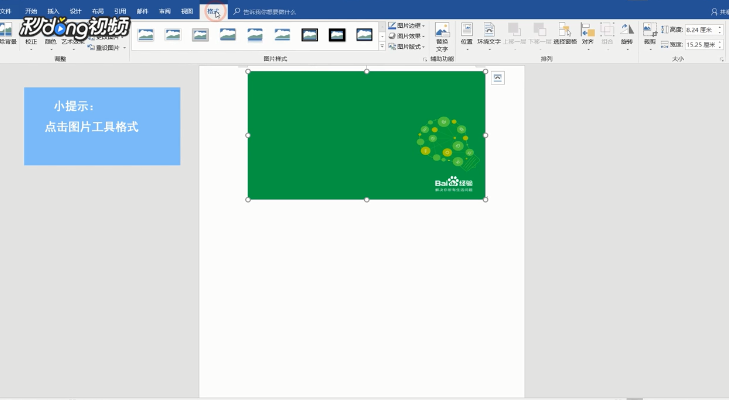Apply the gray Metal Frame picture style

(x=200, y=34)
